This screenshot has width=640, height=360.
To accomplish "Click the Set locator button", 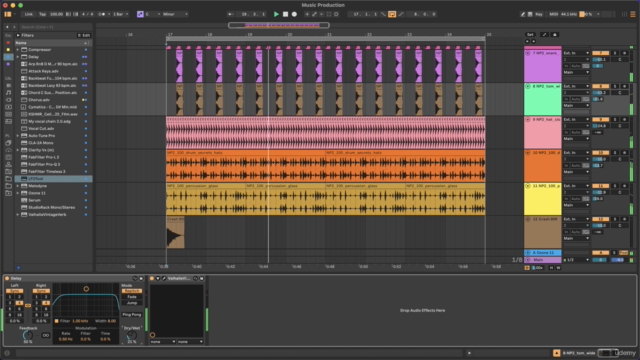I will 530,35.
